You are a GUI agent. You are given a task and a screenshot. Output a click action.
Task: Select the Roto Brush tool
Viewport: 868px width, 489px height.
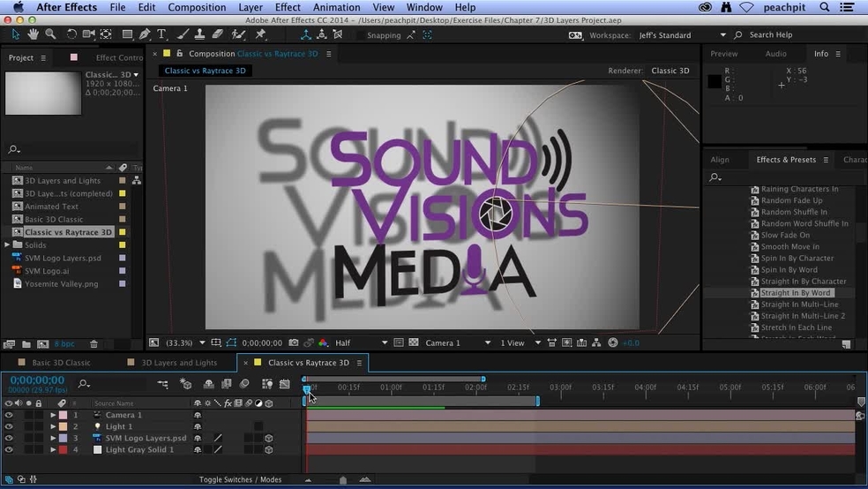(238, 34)
